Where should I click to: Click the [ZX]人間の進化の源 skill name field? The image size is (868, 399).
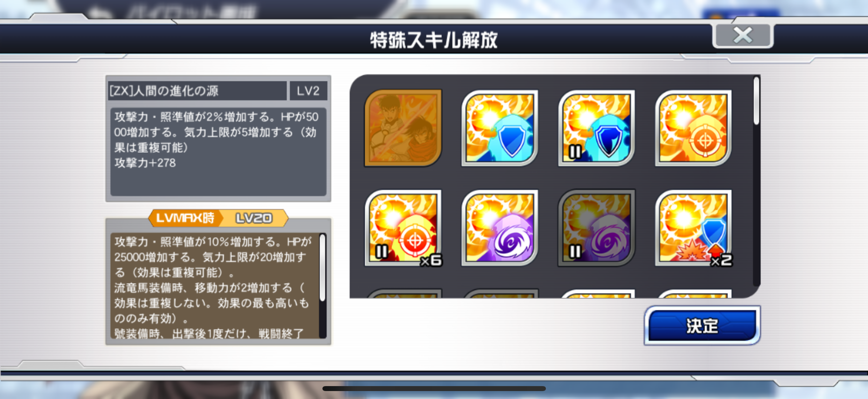tap(197, 91)
